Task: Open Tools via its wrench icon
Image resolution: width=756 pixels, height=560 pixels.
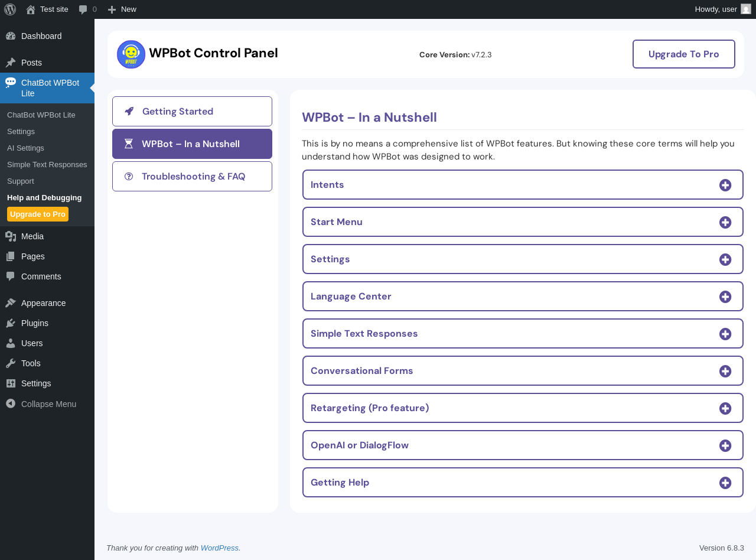Action: click(11, 363)
